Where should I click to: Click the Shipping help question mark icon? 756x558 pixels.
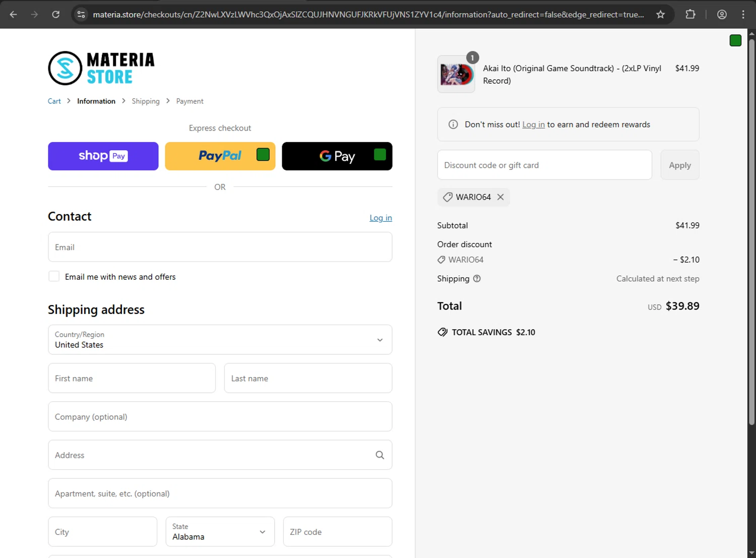pyautogui.click(x=477, y=278)
